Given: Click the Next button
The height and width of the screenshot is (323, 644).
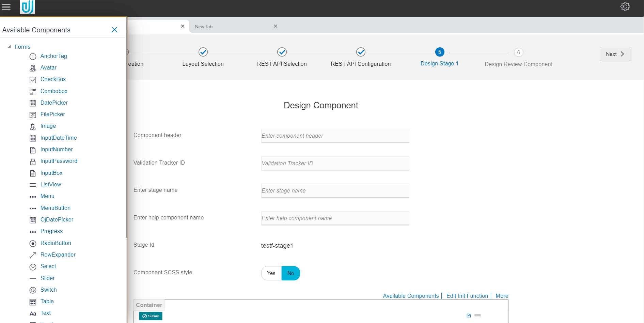Looking at the screenshot, I should 615,54.
